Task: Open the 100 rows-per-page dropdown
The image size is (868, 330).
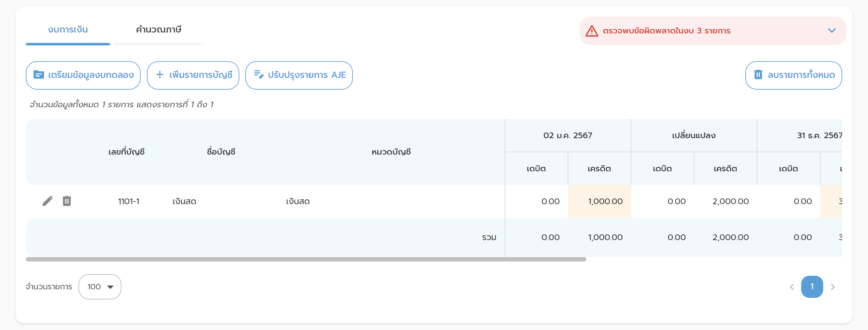Action: coord(100,287)
